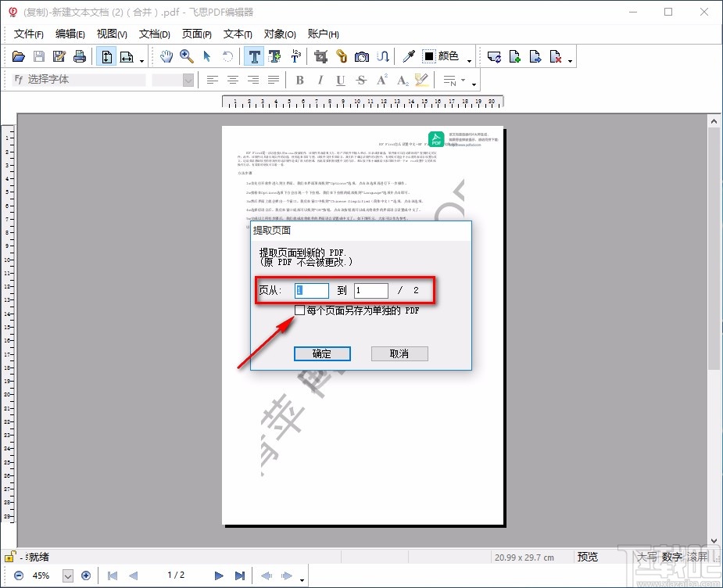This screenshot has height=588, width=723.
Task: Open the 账户(H) menu
Action: click(x=323, y=34)
